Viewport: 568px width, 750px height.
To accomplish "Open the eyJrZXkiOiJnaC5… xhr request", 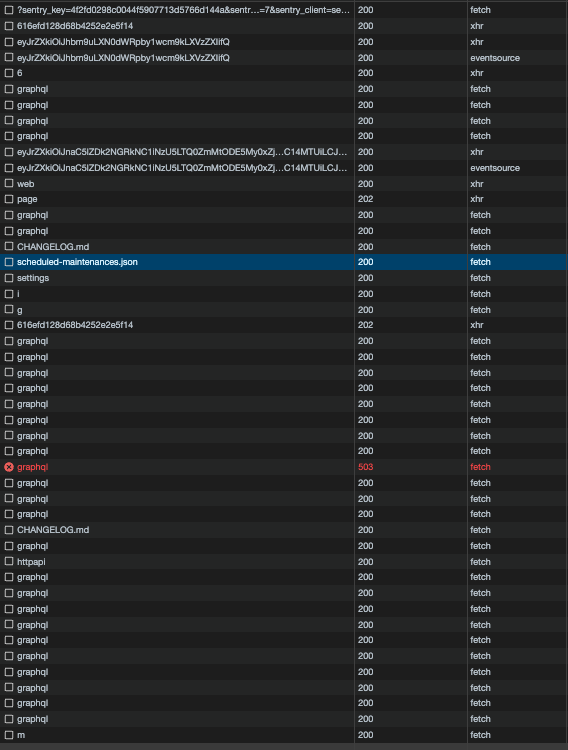I will pos(182,152).
